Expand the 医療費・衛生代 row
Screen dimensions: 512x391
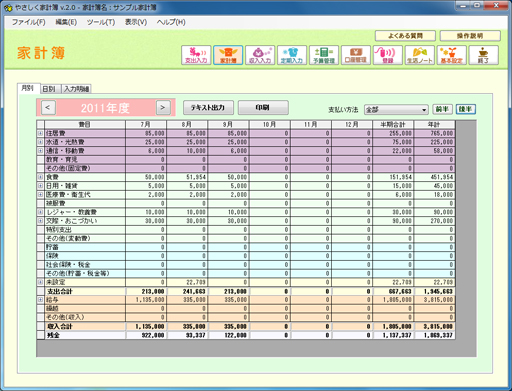coord(40,194)
